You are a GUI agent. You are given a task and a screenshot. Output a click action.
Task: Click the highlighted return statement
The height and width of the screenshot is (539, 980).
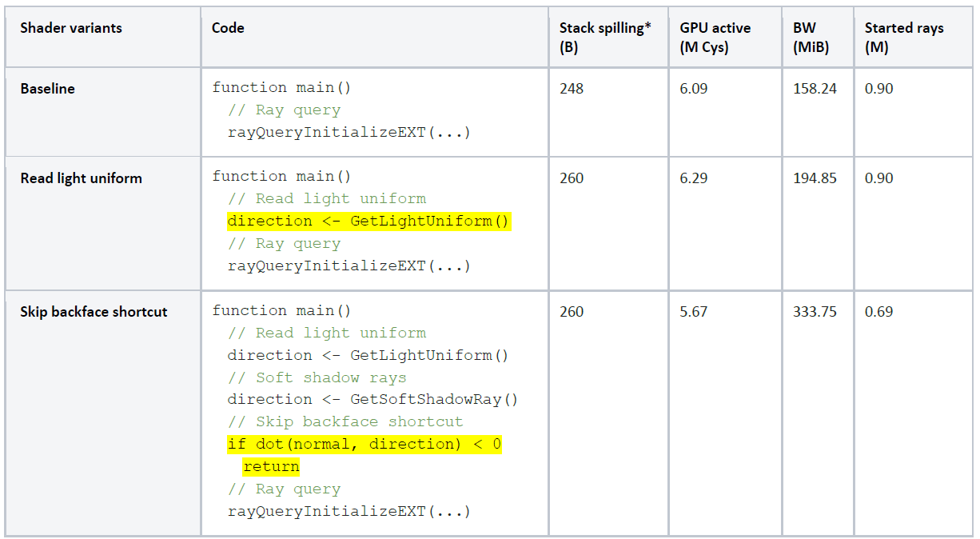pos(271,467)
